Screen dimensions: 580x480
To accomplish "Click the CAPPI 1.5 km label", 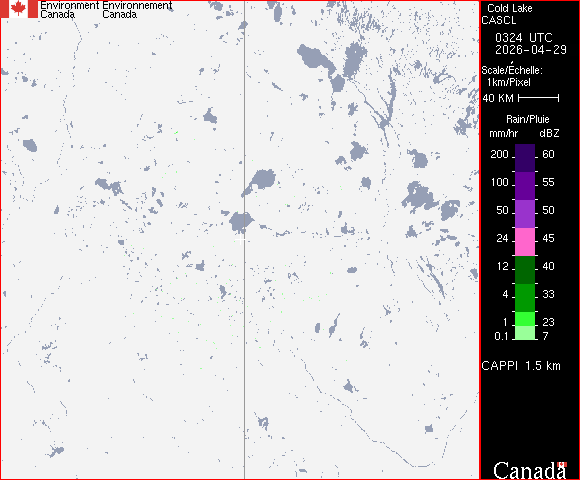I will [x=521, y=366].
